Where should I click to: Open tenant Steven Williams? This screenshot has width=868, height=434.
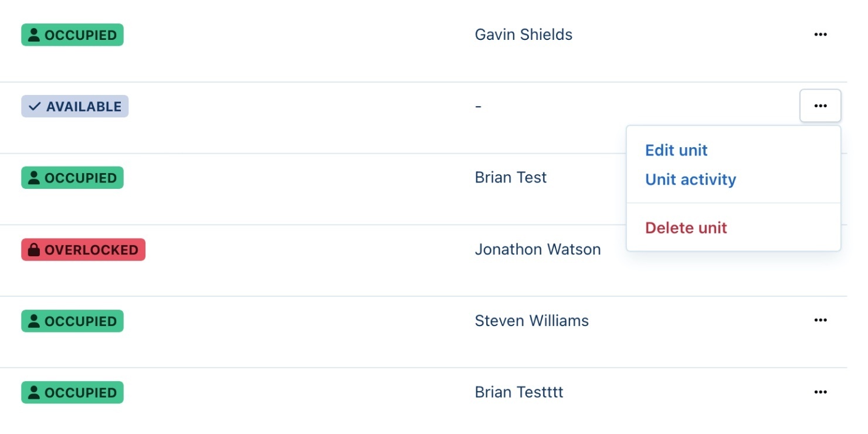click(x=531, y=321)
